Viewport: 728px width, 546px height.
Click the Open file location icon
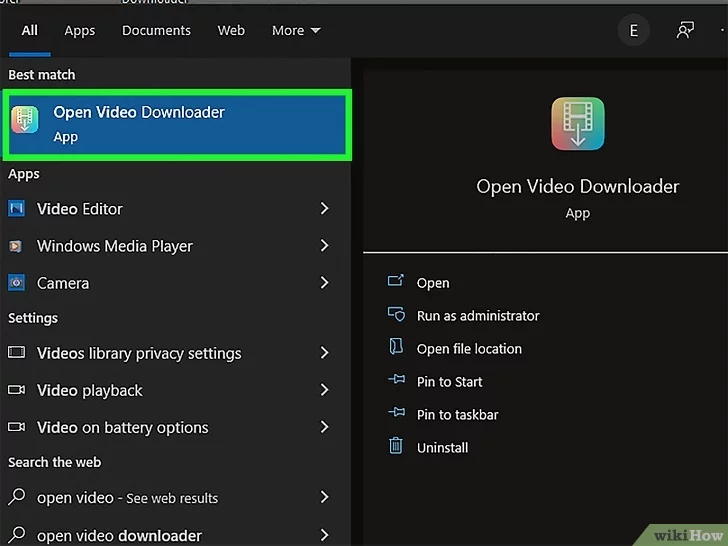click(396, 346)
